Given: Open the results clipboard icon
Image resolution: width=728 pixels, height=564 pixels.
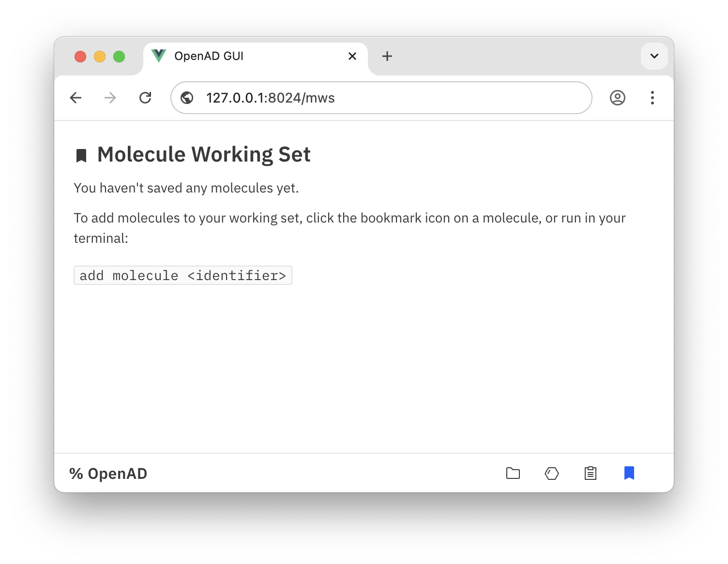Looking at the screenshot, I should point(591,474).
